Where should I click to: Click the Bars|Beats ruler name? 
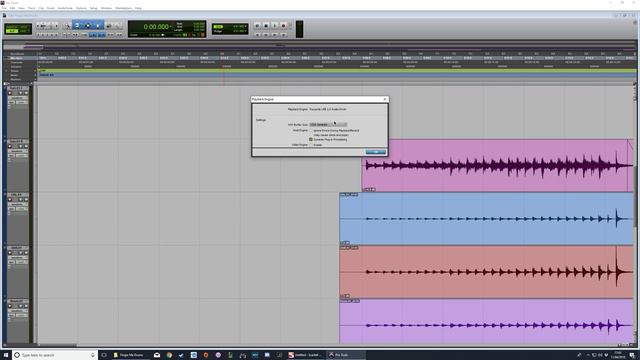point(17,53)
